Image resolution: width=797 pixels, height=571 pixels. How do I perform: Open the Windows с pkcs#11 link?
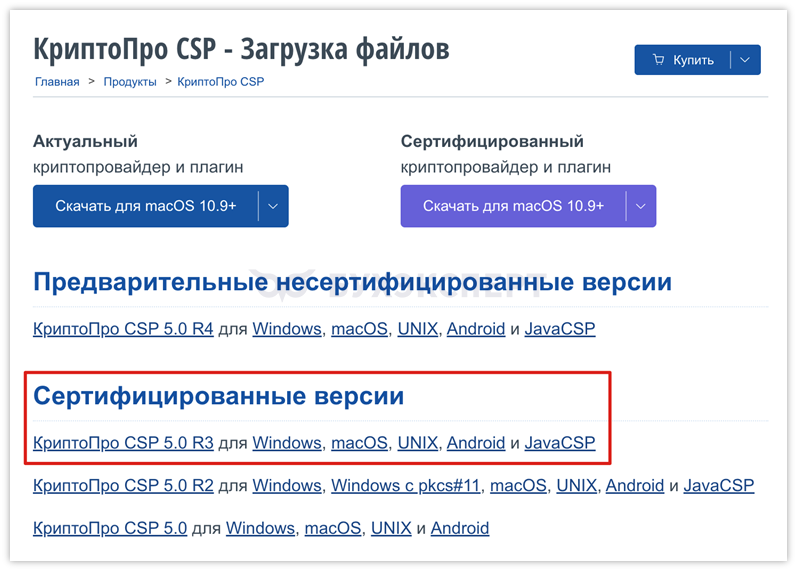tap(406, 486)
